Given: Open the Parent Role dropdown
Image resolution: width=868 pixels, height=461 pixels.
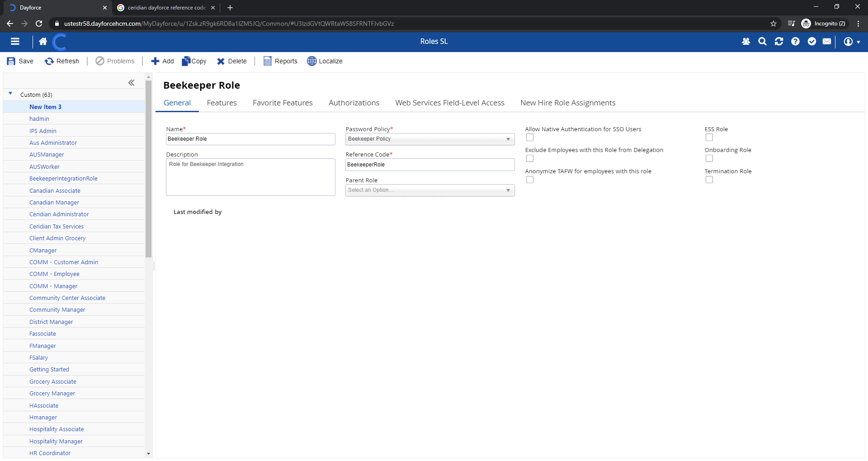Looking at the screenshot, I should pos(430,190).
